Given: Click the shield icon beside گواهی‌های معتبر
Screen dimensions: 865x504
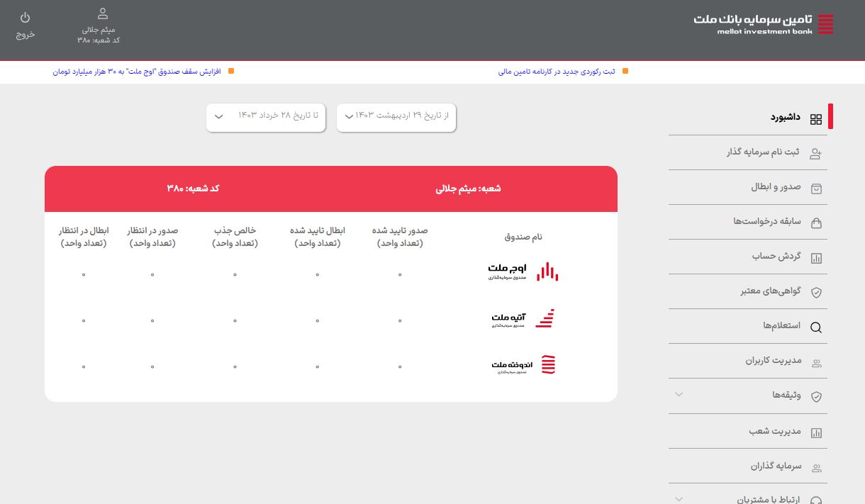Looking at the screenshot, I should point(816,292).
